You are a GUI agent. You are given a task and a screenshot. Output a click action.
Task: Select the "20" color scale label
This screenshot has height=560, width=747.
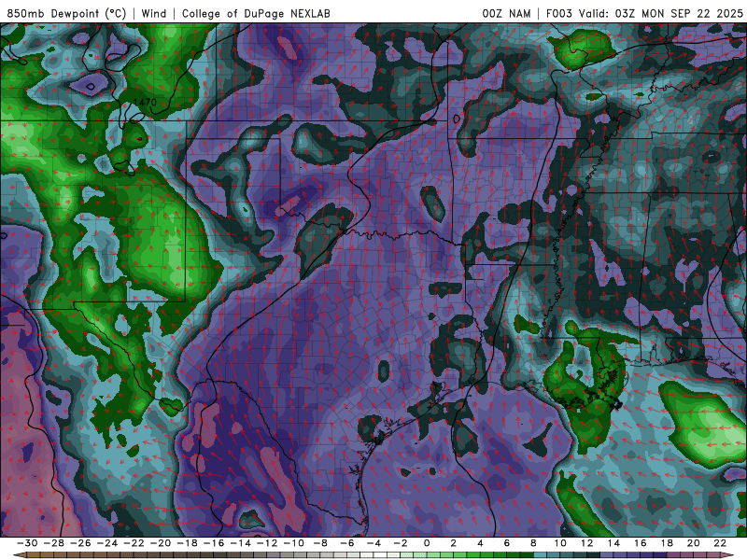[x=694, y=543]
